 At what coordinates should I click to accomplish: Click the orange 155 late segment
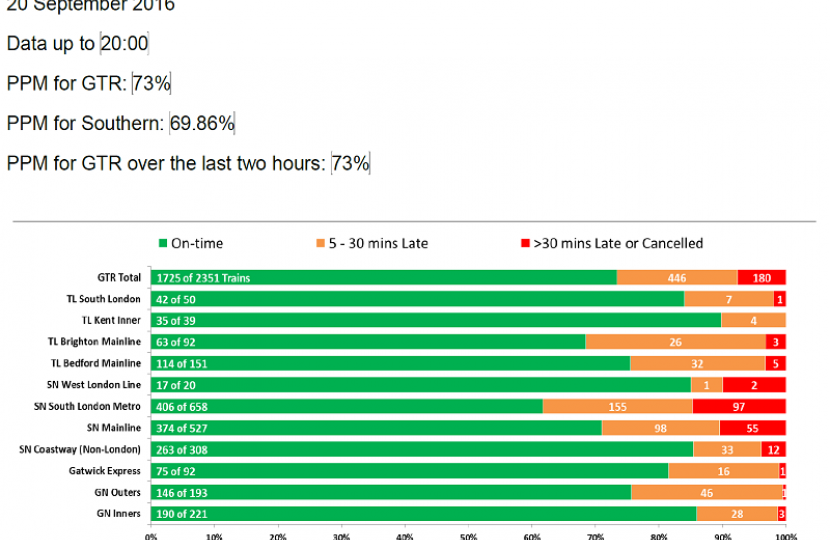coord(617,406)
